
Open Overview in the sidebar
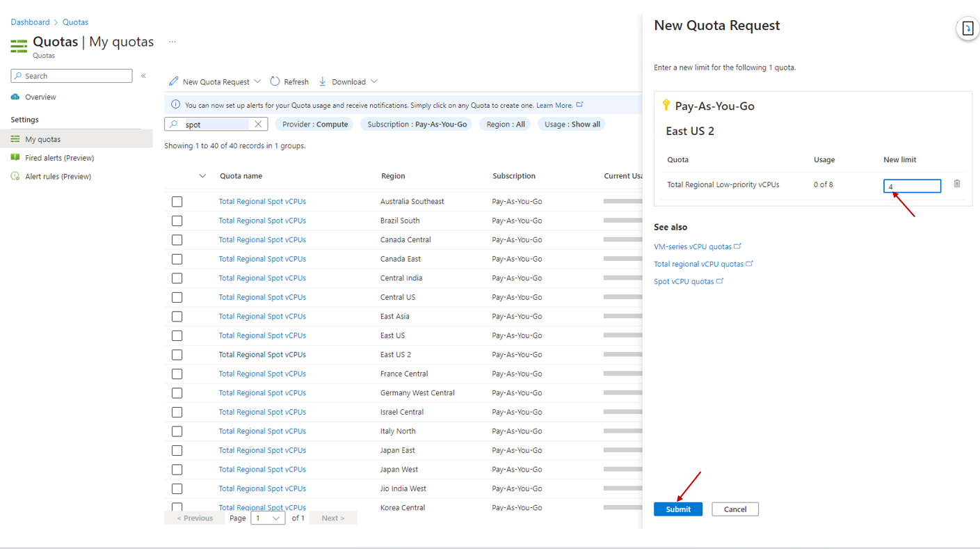(x=40, y=97)
